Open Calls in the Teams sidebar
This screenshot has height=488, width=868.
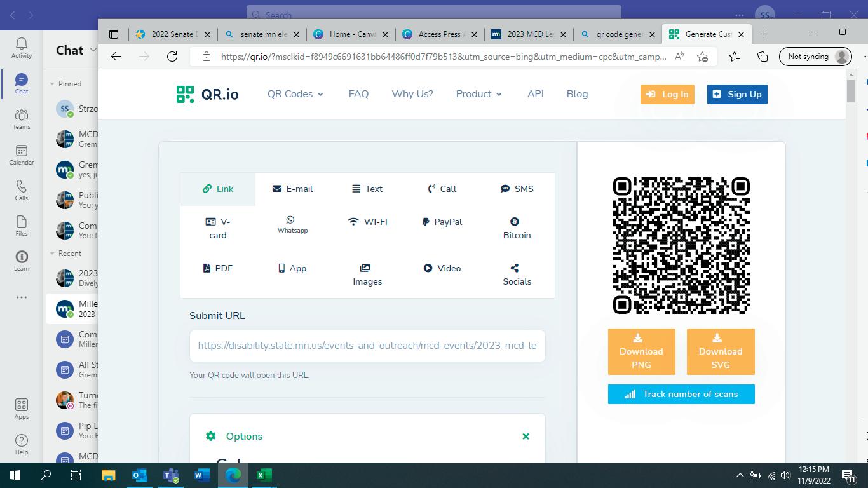tap(22, 190)
